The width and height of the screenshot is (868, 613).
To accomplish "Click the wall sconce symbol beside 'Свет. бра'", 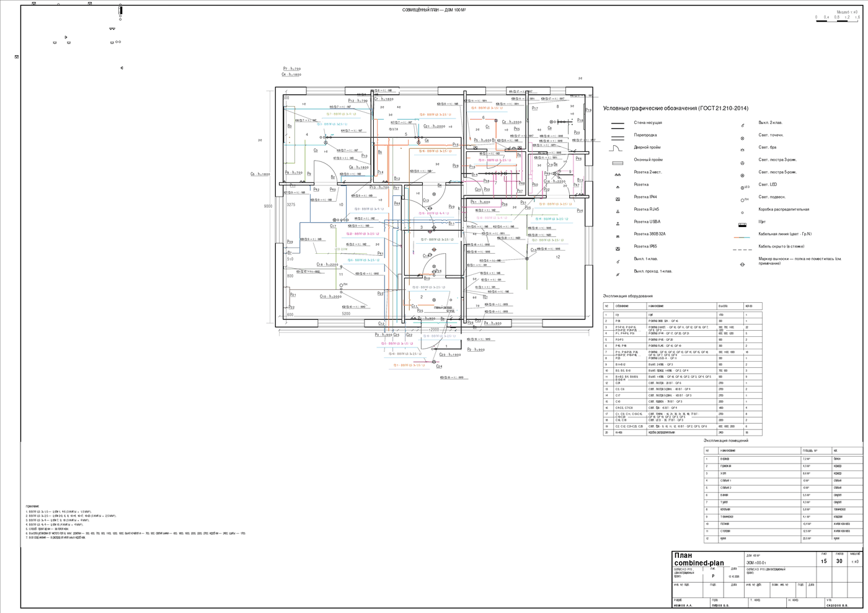I will tap(742, 150).
